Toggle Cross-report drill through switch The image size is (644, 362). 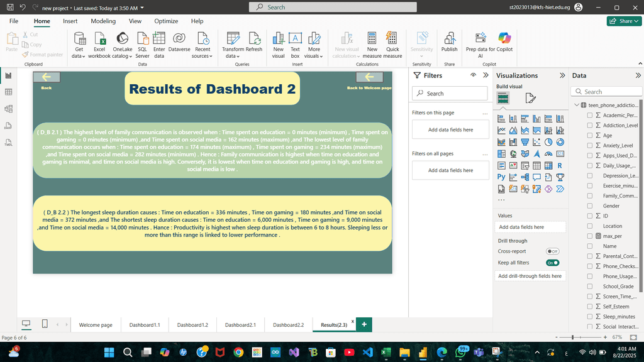click(x=552, y=251)
